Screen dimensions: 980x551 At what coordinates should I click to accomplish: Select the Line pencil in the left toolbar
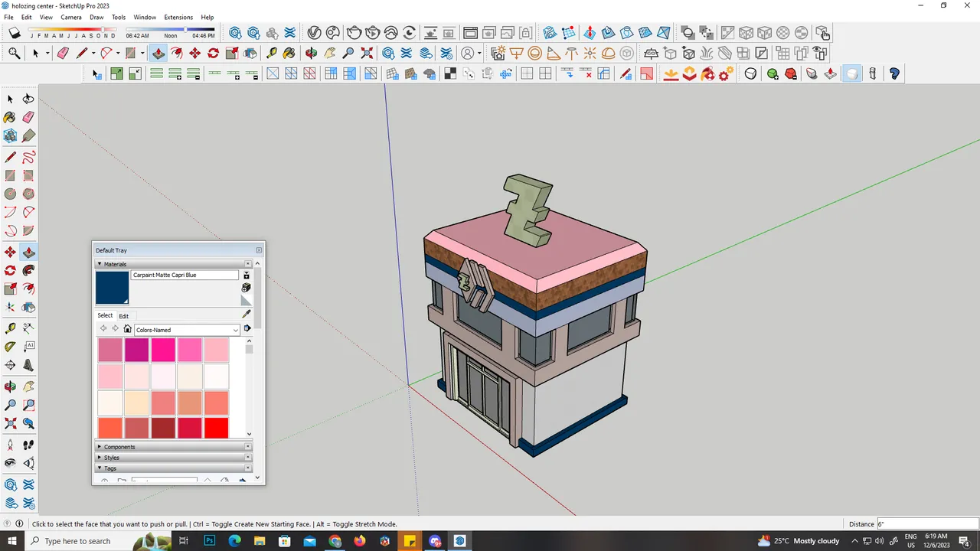pos(10,158)
